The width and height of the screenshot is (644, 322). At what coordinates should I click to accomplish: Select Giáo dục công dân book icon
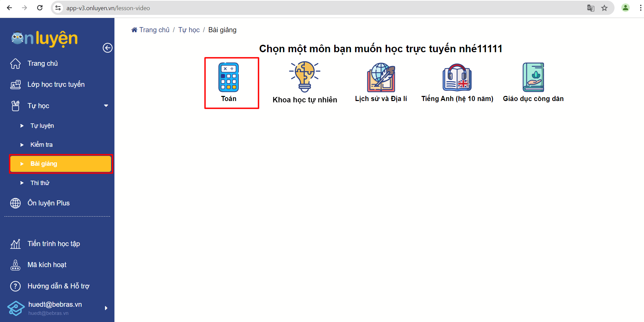point(533,77)
